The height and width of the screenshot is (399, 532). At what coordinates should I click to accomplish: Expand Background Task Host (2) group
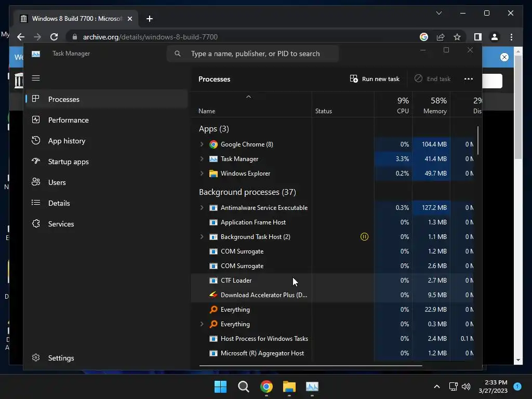(202, 236)
